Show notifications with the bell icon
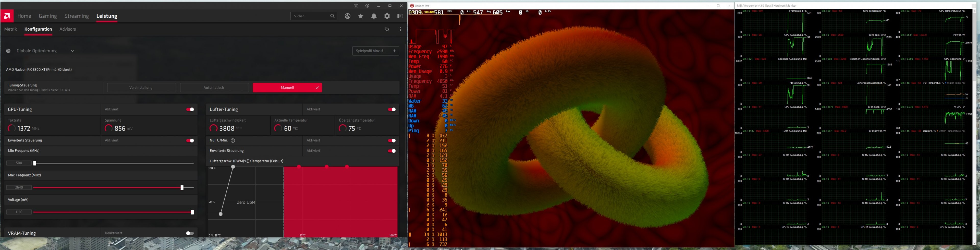 point(374,16)
